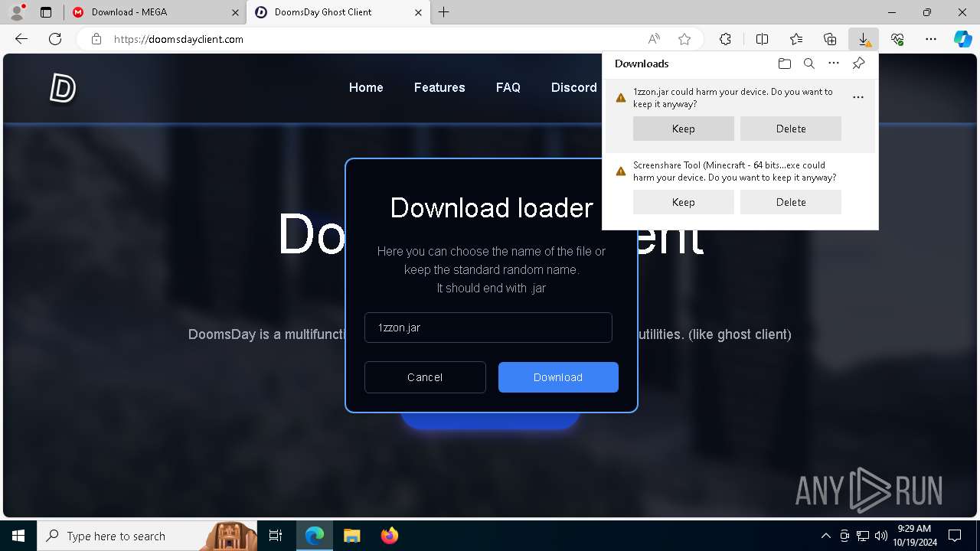Select DoomsDay Ghost Client tab
980x551 pixels.
[338, 12]
